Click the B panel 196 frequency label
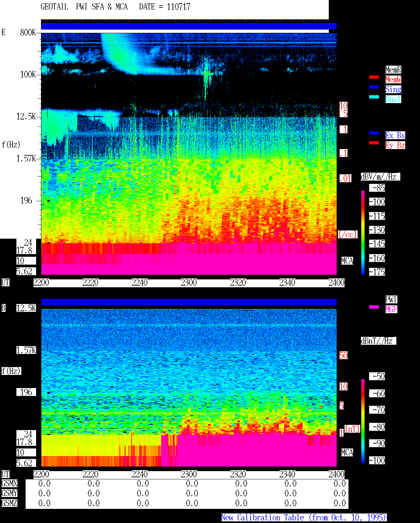Screen dimensions: 420x523 click(26, 392)
